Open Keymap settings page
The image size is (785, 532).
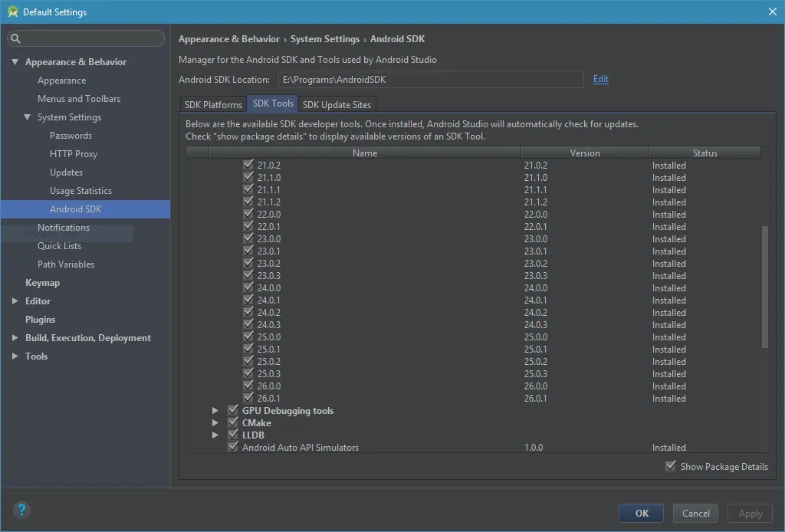[43, 283]
